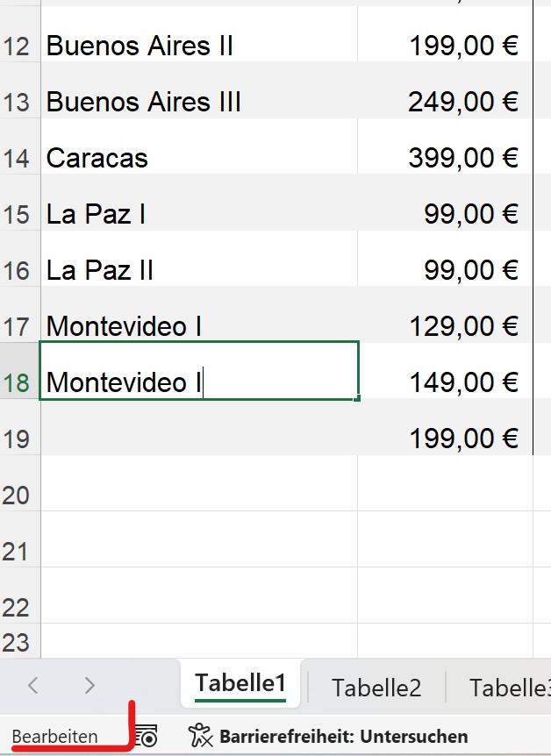Image resolution: width=551 pixels, height=756 pixels.
Task: Click the macro recording icon in status bar
Action: 147,737
